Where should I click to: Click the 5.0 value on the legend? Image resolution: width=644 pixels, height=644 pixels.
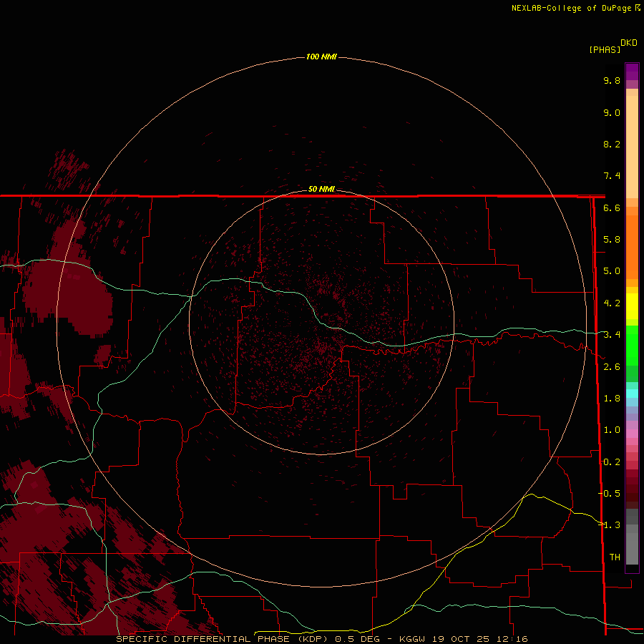(x=612, y=271)
